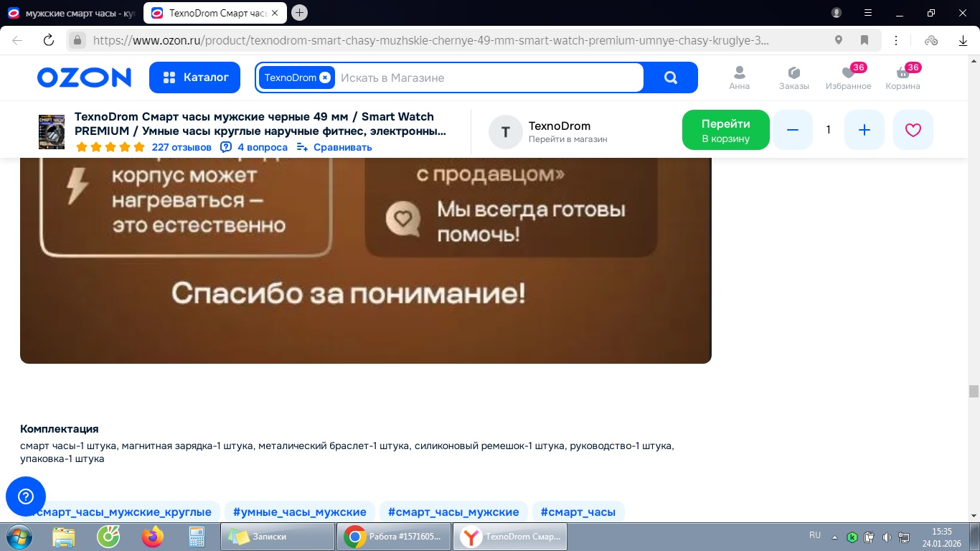Go back to the previous page

point(17,40)
